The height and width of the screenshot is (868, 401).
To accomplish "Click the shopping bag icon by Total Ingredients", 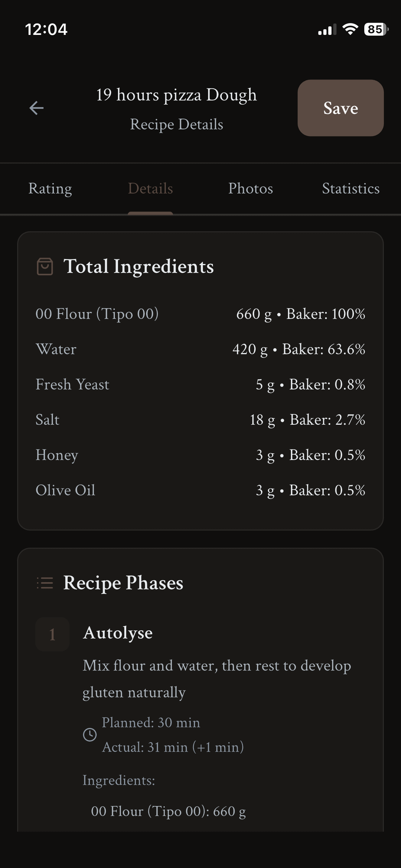I will click(45, 267).
